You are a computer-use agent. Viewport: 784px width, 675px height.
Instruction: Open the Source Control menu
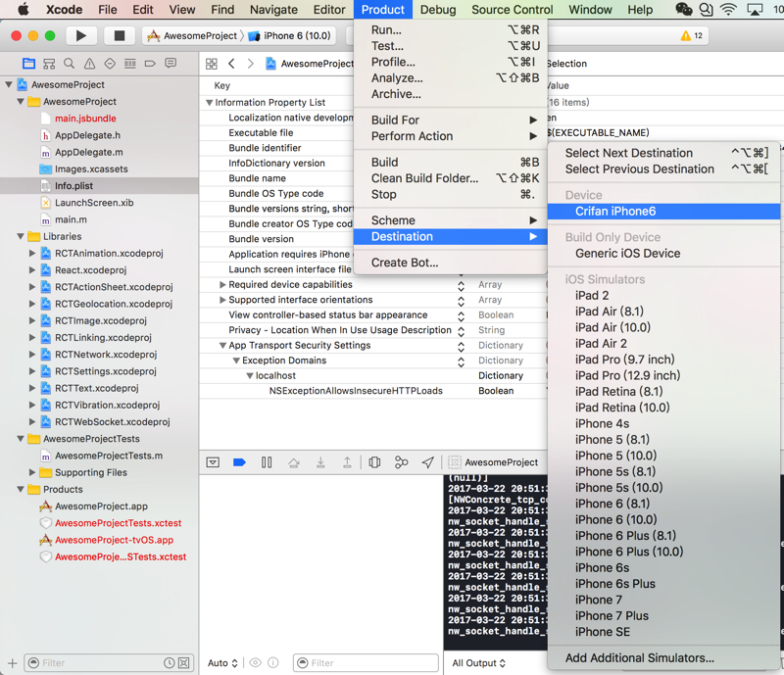click(512, 10)
